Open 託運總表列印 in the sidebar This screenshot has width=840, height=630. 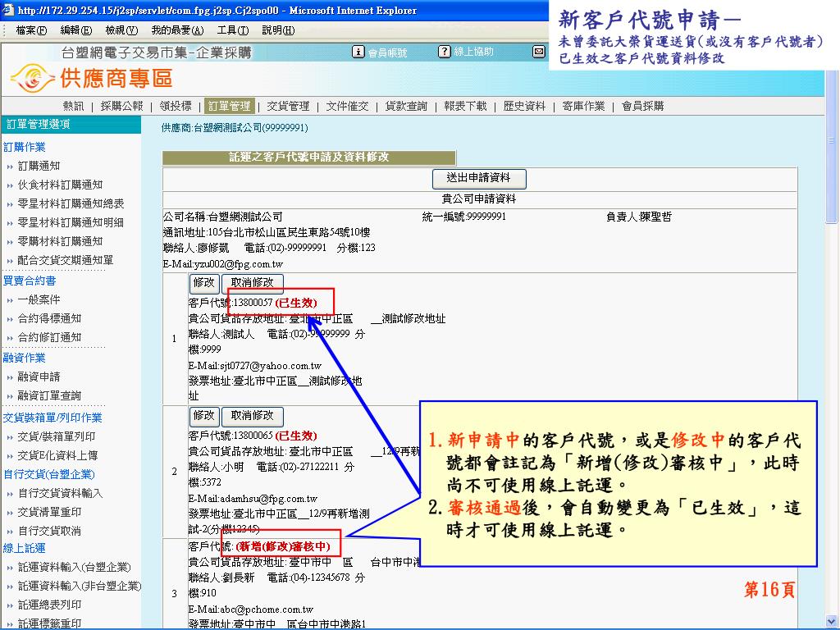pos(49,605)
